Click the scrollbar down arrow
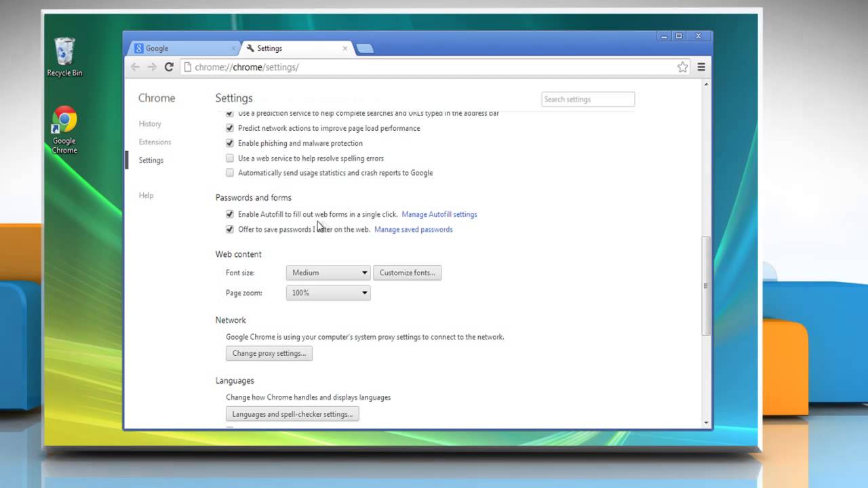 [706, 422]
